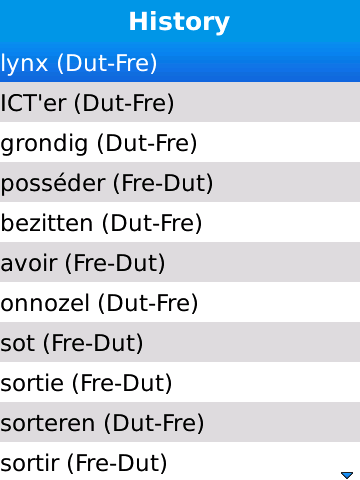Image resolution: width=360 pixels, height=480 pixels.
Task: Click the (Fre-Dut) label after sortie
Action: click(122, 383)
